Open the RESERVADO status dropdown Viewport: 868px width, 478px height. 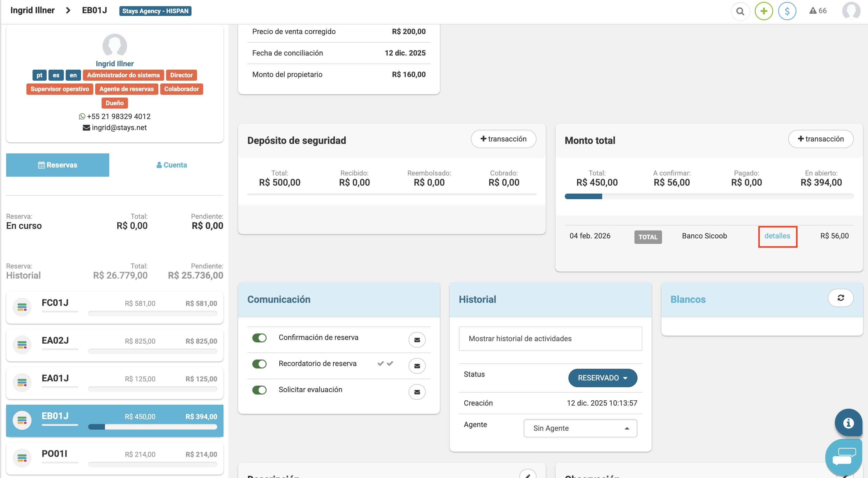602,378
